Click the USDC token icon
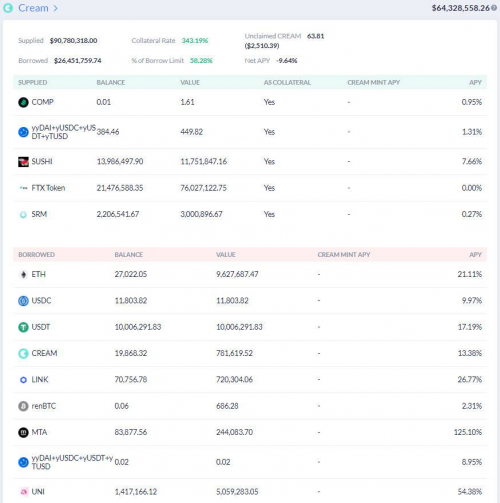This screenshot has height=503, width=500. [x=23, y=301]
